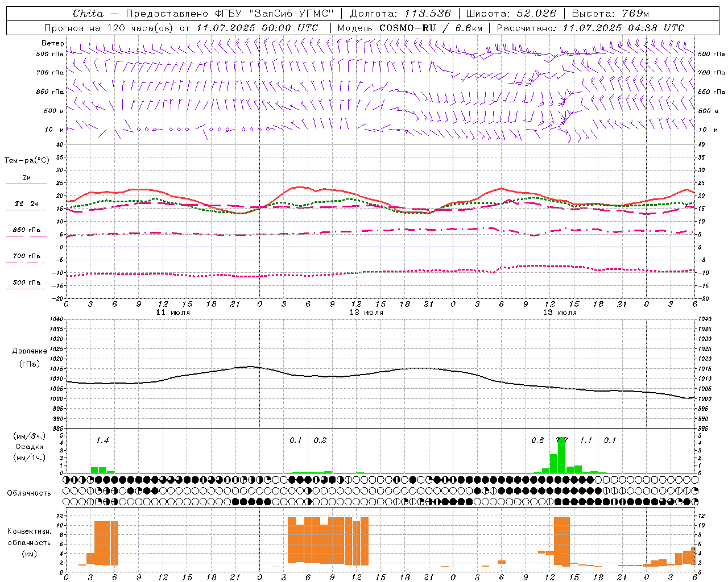Screen dimensions: 728x582
Task: Click the "Высота: 769м" elevation text
Action: click(610, 14)
